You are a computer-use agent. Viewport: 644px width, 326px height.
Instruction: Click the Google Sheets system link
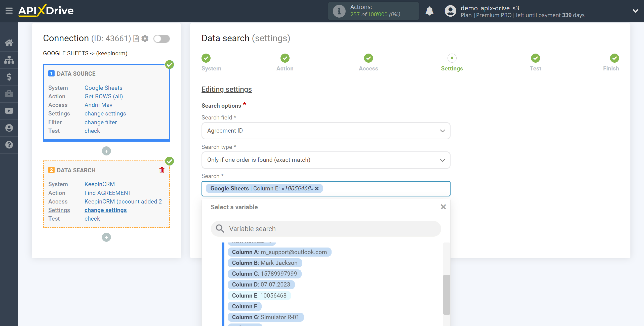[x=103, y=88]
